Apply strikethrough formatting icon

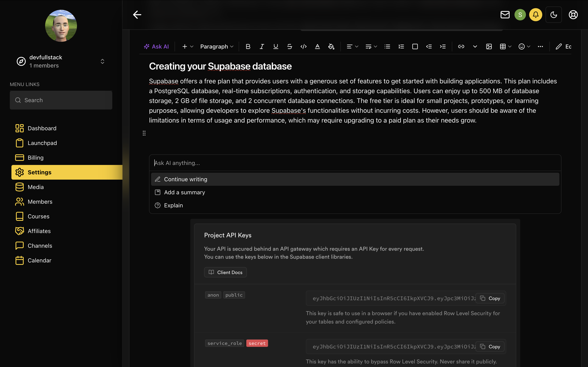(x=289, y=47)
